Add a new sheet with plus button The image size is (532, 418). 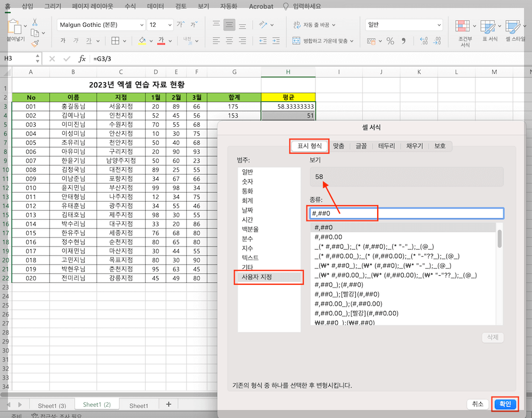tap(169, 404)
